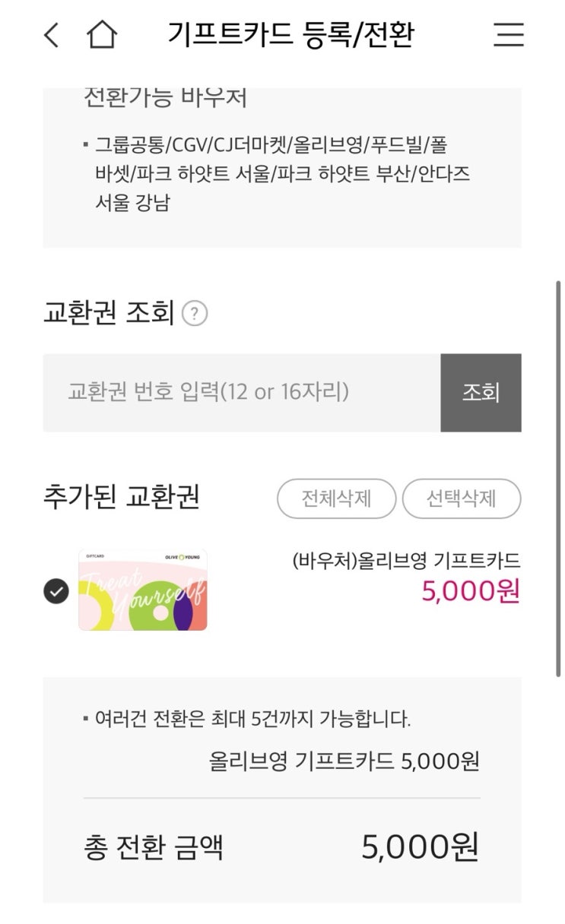Click the 선택삭제 button

coord(462,498)
